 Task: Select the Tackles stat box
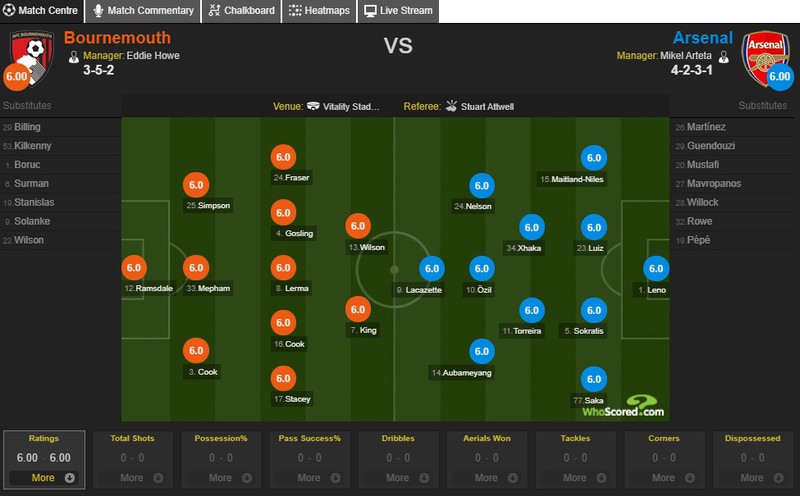(x=576, y=460)
